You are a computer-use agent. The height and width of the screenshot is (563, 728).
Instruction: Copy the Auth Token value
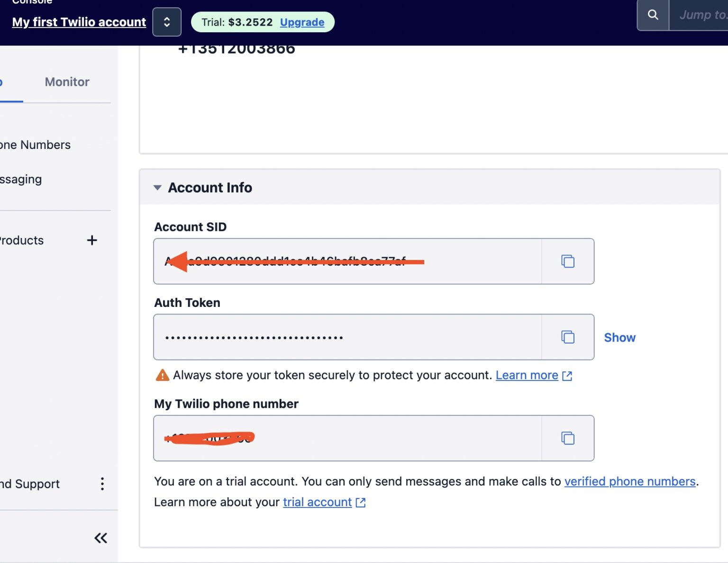tap(567, 337)
